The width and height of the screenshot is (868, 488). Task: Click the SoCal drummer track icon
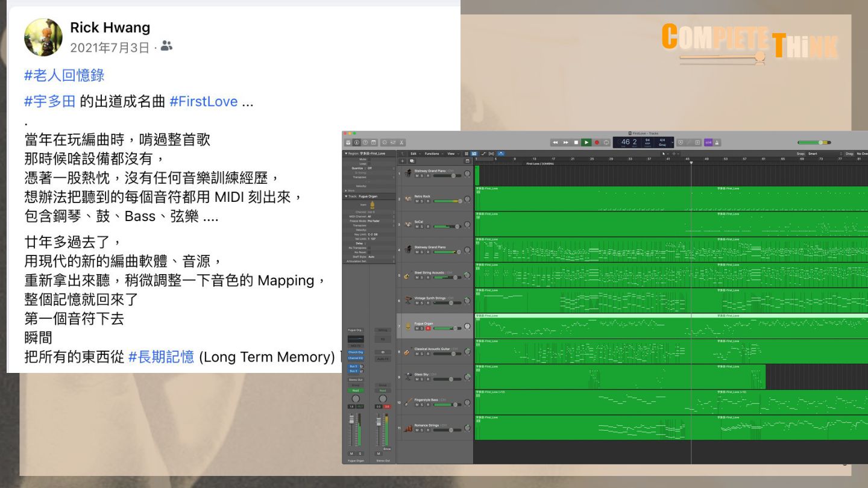point(408,224)
